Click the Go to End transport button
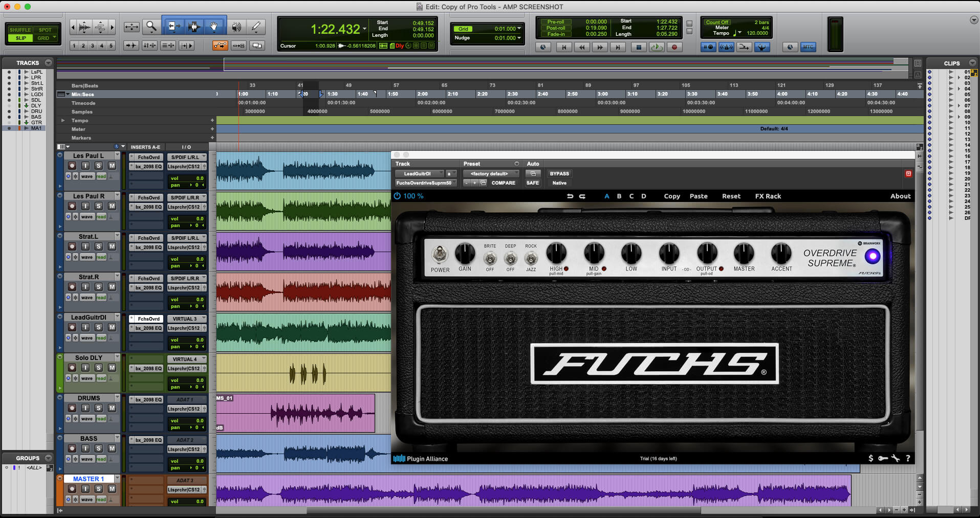980x518 pixels. point(618,47)
